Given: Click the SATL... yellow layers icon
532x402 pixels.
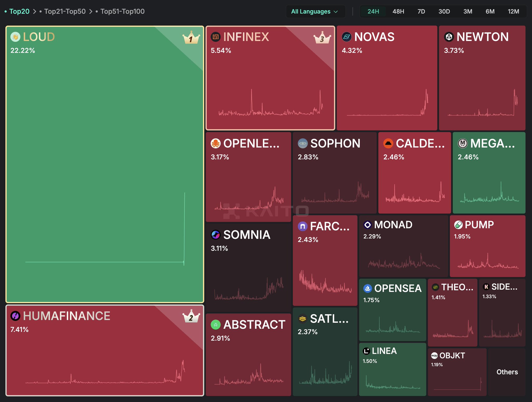Looking at the screenshot, I should pyautogui.click(x=303, y=319).
